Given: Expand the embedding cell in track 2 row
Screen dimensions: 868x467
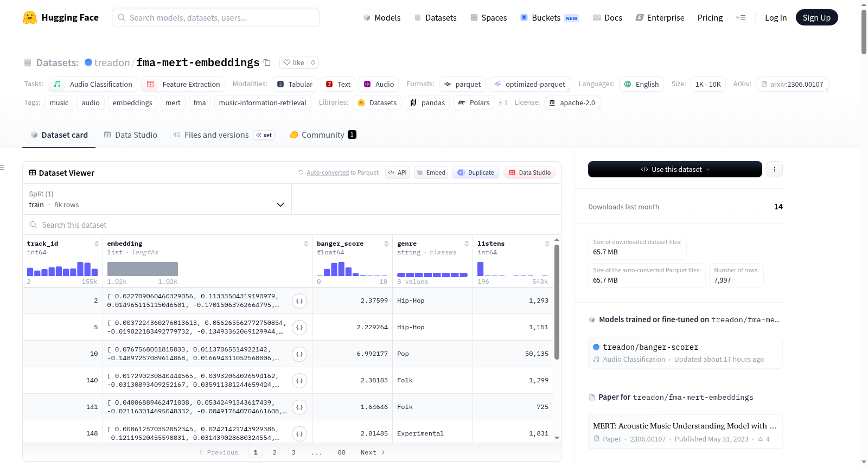Looking at the screenshot, I should [299, 301].
